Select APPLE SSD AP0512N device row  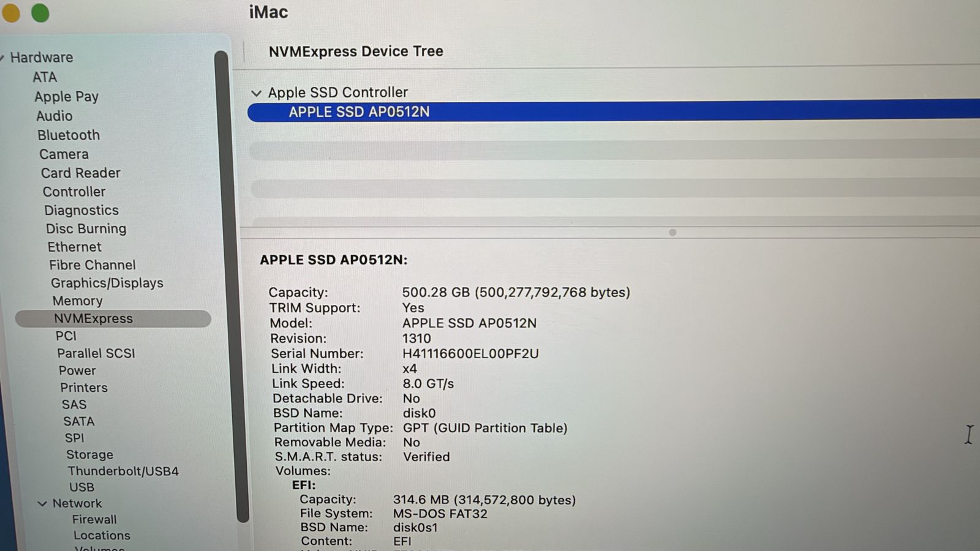click(x=613, y=112)
